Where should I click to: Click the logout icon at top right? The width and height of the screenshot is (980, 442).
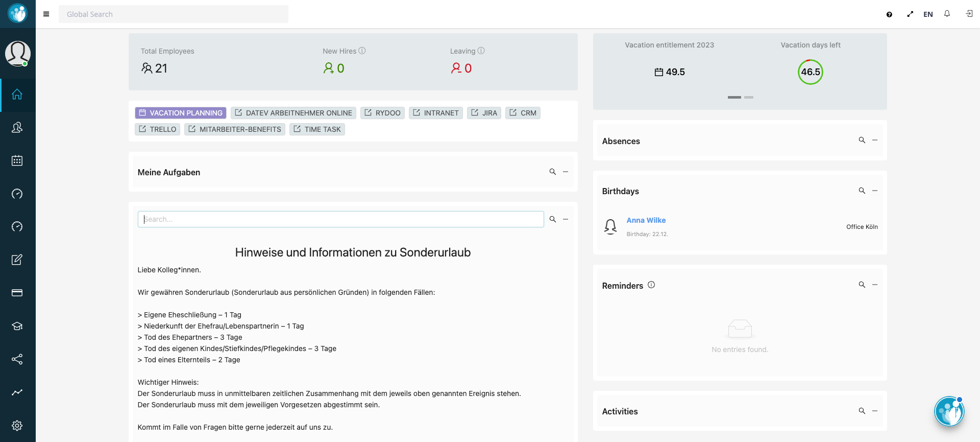[969, 14]
